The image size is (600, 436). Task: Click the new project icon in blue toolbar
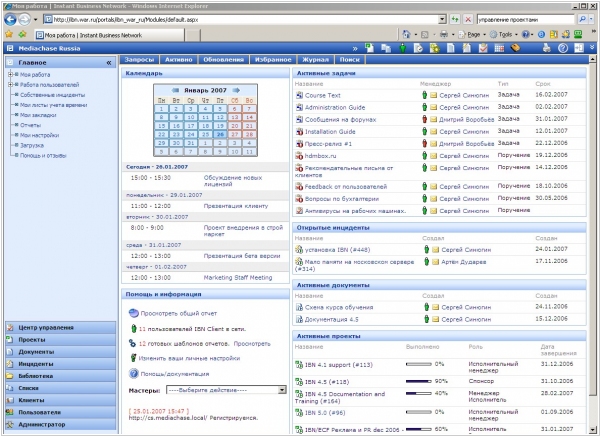click(369, 48)
